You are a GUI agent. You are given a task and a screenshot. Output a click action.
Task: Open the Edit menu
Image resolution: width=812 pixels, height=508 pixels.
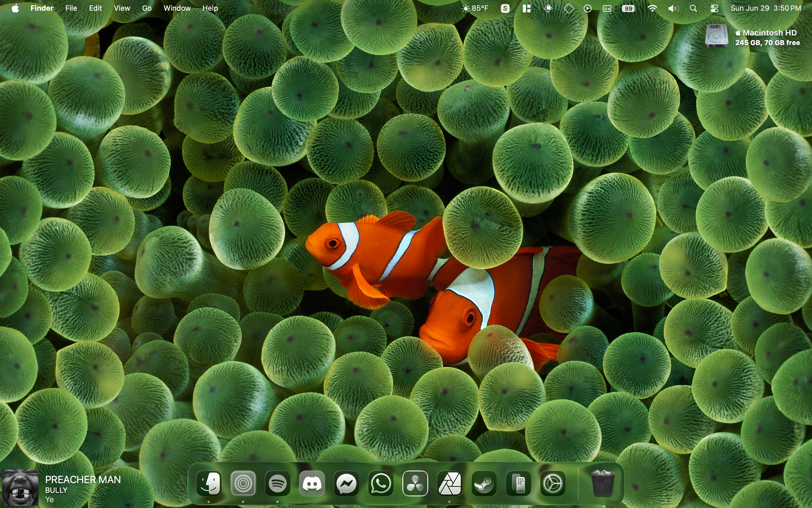pyautogui.click(x=96, y=8)
